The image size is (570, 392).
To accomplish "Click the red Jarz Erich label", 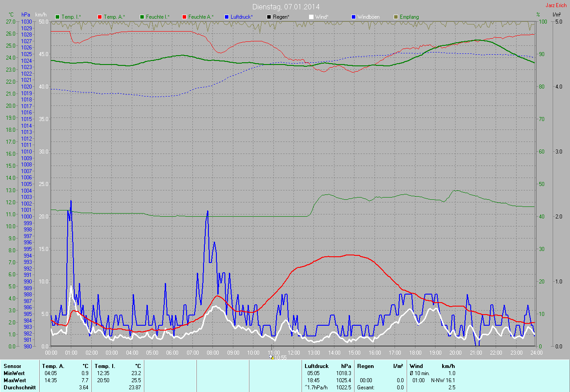I will [556, 5].
